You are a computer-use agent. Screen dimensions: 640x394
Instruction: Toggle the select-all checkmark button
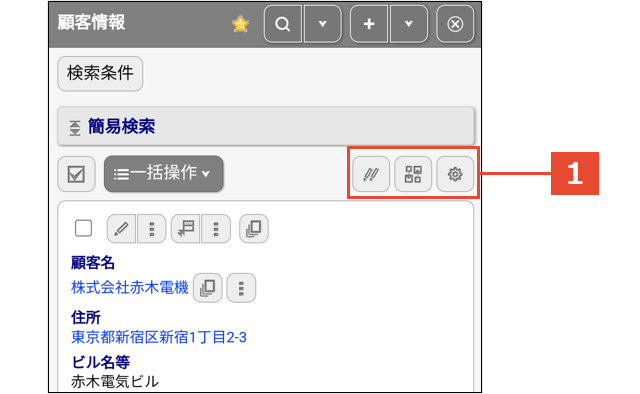[76, 174]
